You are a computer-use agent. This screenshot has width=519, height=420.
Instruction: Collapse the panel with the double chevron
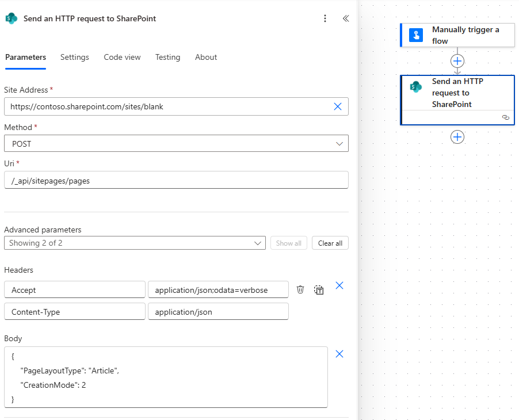click(346, 18)
